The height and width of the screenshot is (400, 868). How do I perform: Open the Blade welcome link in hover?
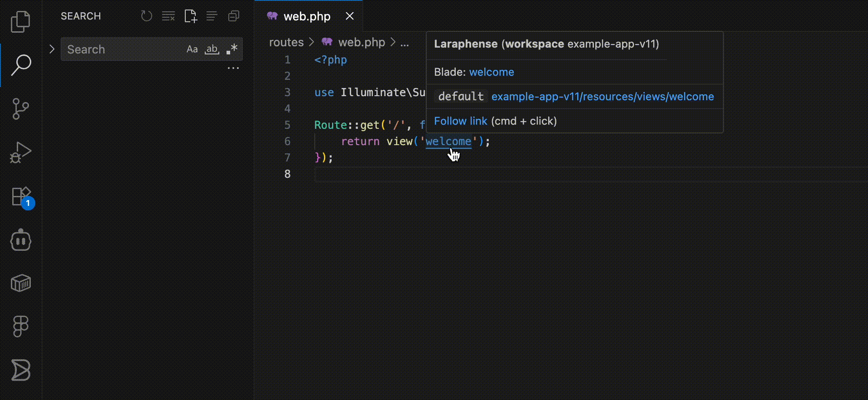point(492,72)
